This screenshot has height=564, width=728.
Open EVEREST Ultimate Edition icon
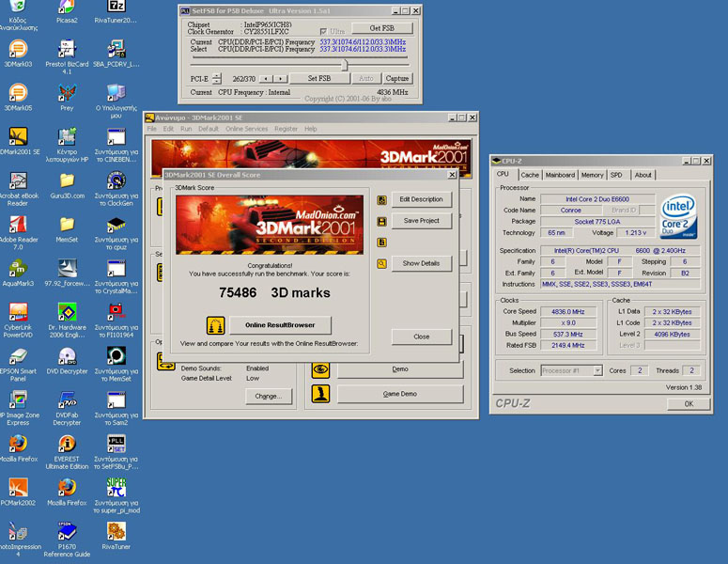(x=67, y=444)
